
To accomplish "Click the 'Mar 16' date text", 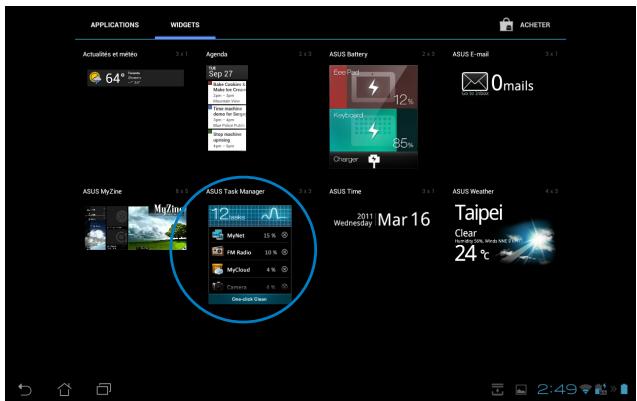I will (x=403, y=220).
